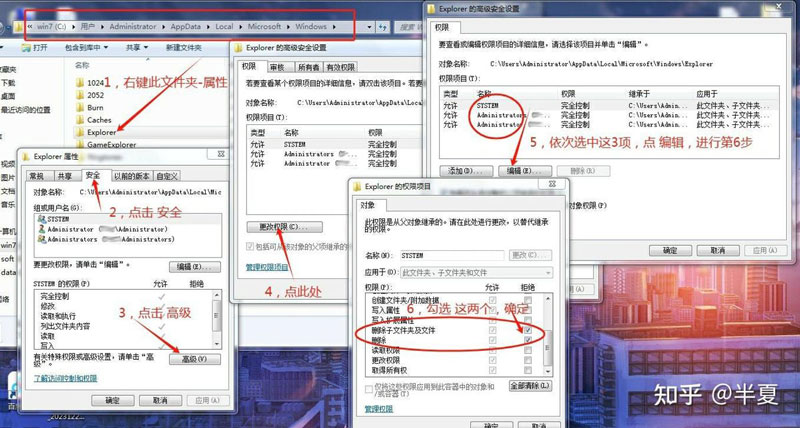The height and width of the screenshot is (428, 800).
Task: Check deny box for 删除子文件夹及文件
Action: click(528, 331)
